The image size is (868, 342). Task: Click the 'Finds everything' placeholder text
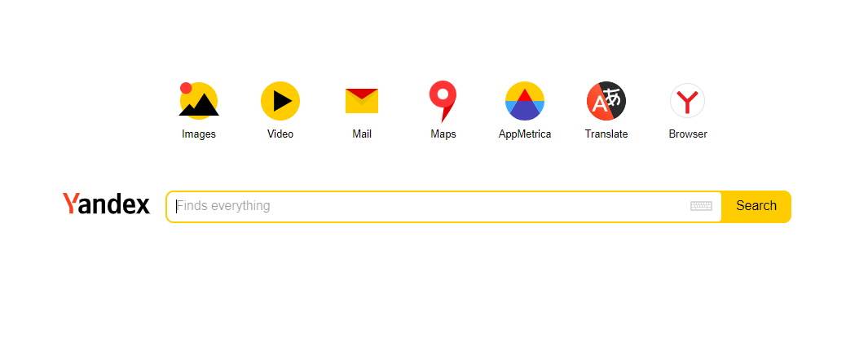click(223, 206)
